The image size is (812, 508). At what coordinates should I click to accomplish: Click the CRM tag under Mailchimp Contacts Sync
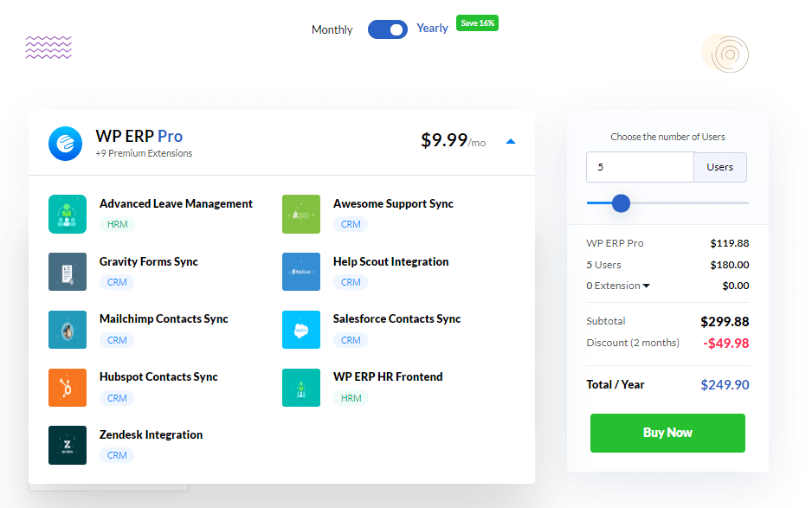pyautogui.click(x=117, y=340)
